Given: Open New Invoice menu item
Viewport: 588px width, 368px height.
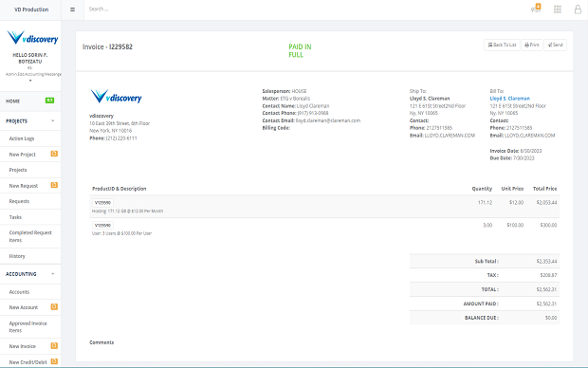Looking at the screenshot, I should tap(23, 346).
